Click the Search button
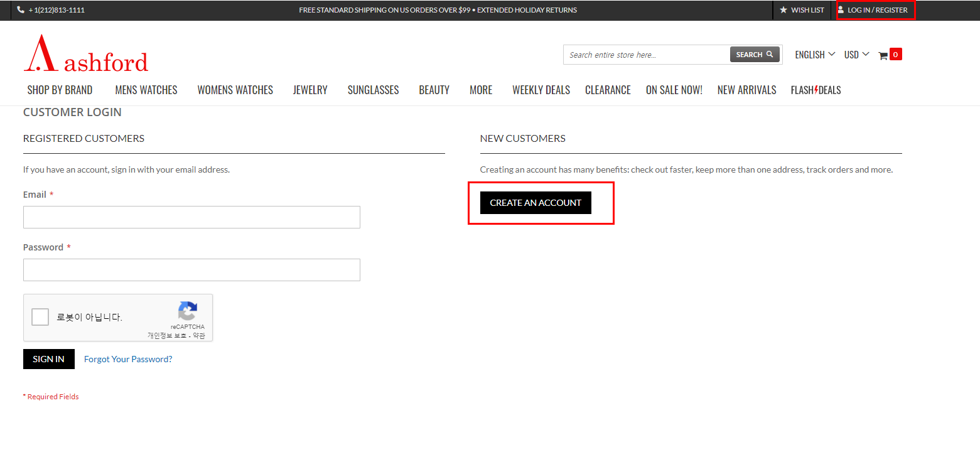This screenshot has height=462, width=980. tap(755, 55)
